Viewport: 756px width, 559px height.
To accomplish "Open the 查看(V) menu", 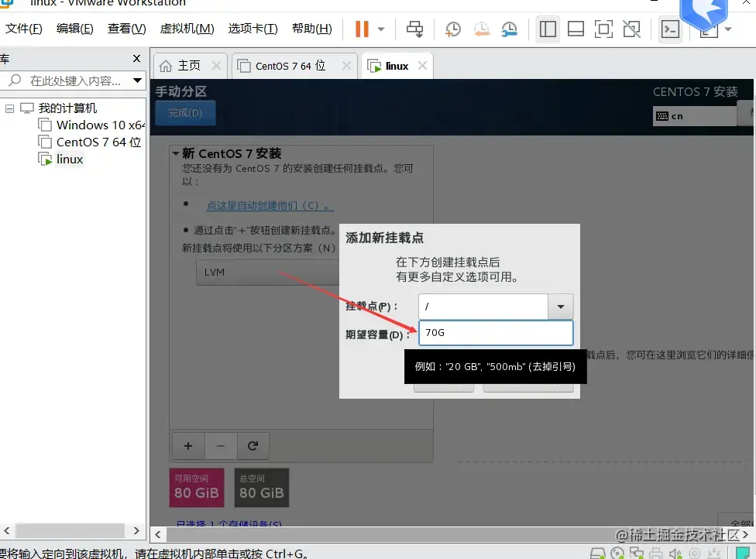I will click(x=127, y=29).
